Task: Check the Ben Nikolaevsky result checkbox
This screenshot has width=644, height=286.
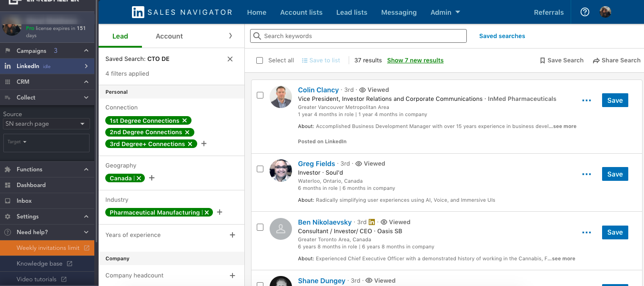Action: click(260, 227)
